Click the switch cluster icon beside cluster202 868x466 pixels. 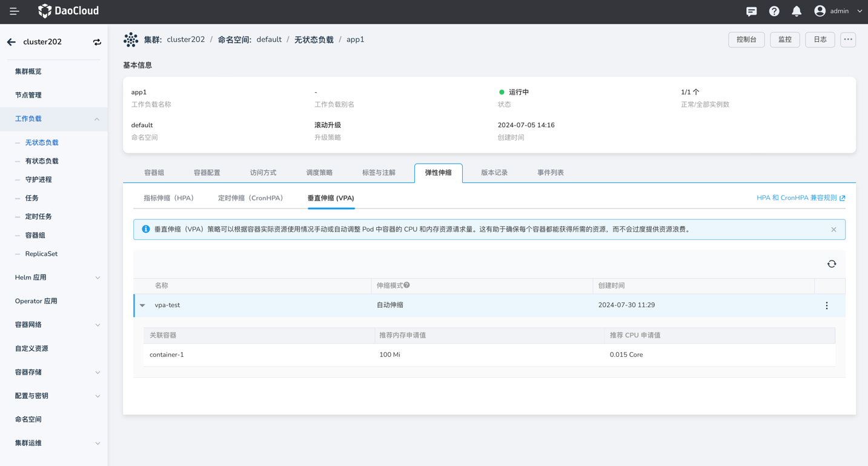pos(97,42)
